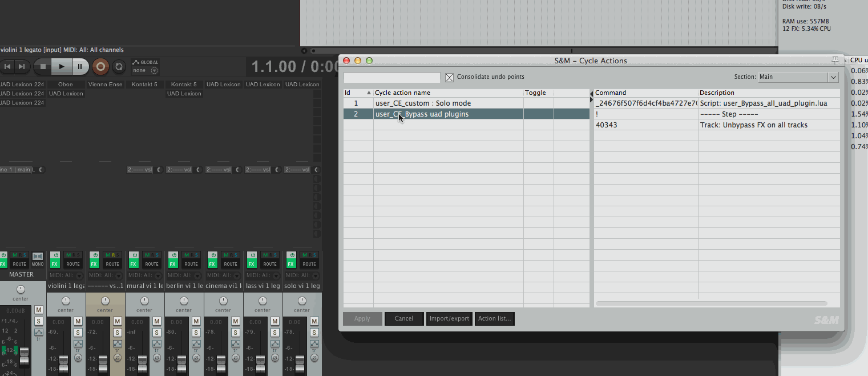Cancel the Cycle Actions dialog
868x376 pixels.
(404, 318)
